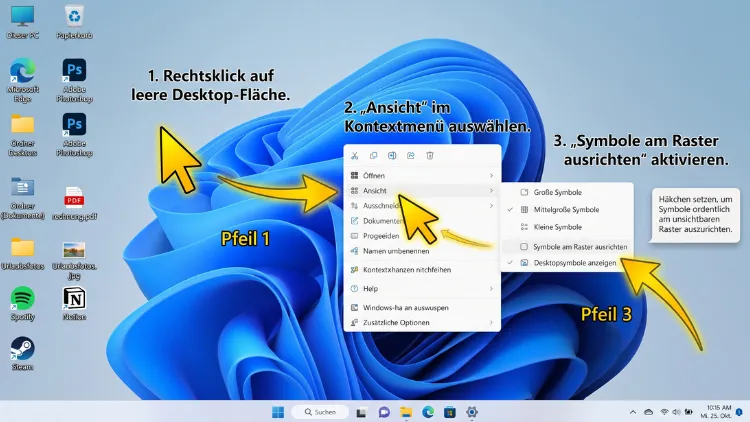Screen dimensions: 750x422
Task: Choose Namen umbenennen in context menu
Action: (x=422, y=251)
